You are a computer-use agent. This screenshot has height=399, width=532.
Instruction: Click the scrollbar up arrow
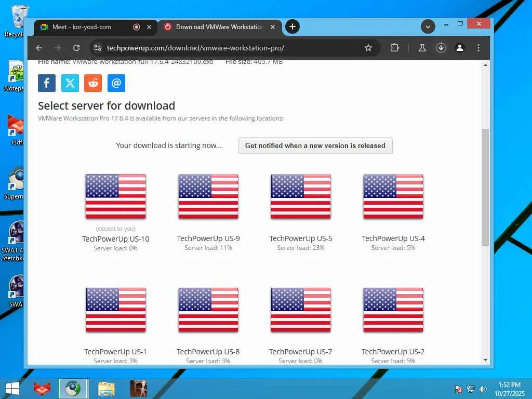tap(486, 65)
